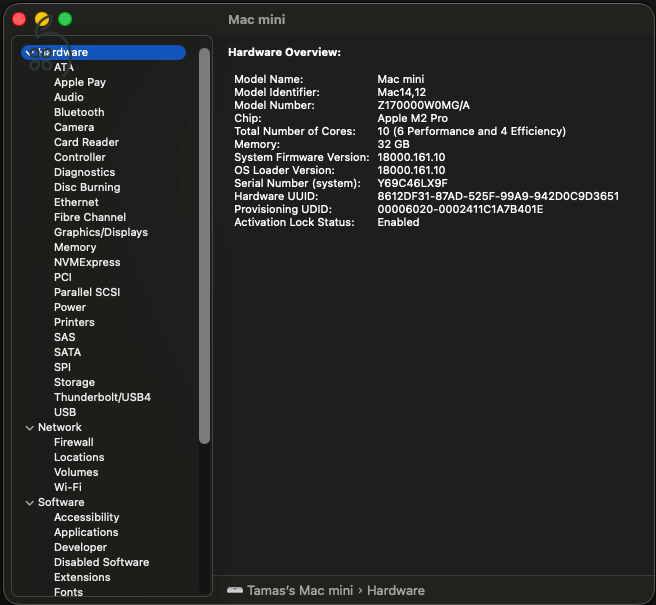Click the OS Loader Version value
Viewport: 656px width, 605px height.
pyautogui.click(x=411, y=170)
